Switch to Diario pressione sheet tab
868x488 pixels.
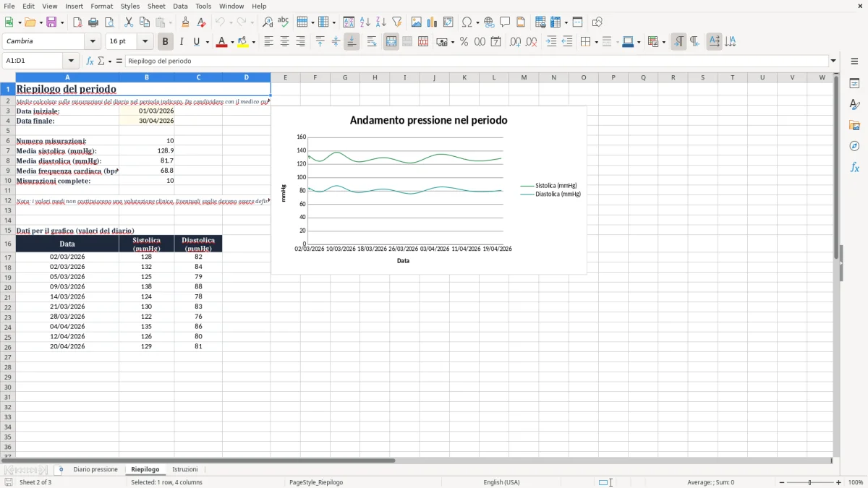[x=95, y=470]
